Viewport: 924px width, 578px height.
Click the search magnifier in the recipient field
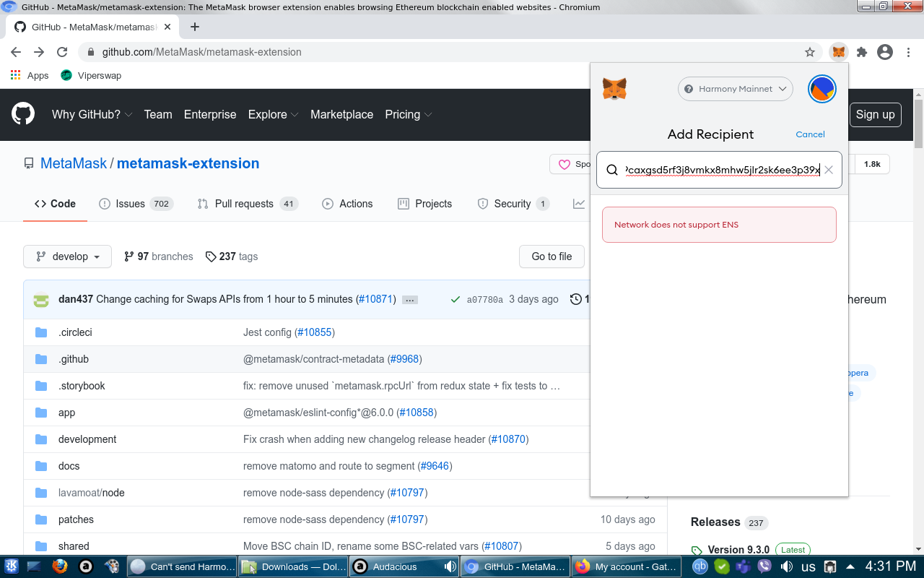click(612, 170)
